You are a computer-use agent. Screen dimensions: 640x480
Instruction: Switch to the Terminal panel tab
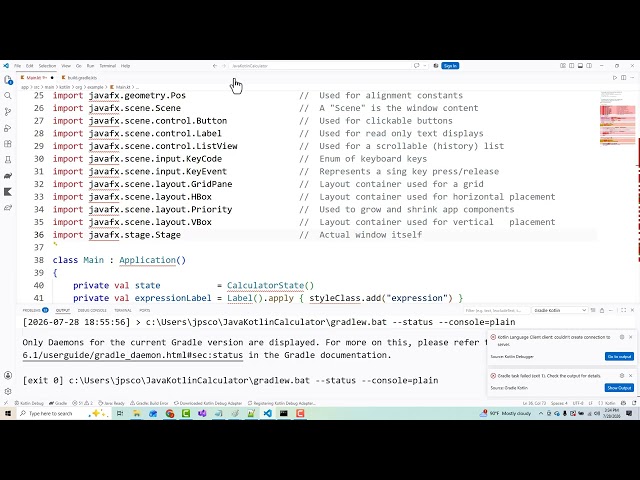pos(122,310)
